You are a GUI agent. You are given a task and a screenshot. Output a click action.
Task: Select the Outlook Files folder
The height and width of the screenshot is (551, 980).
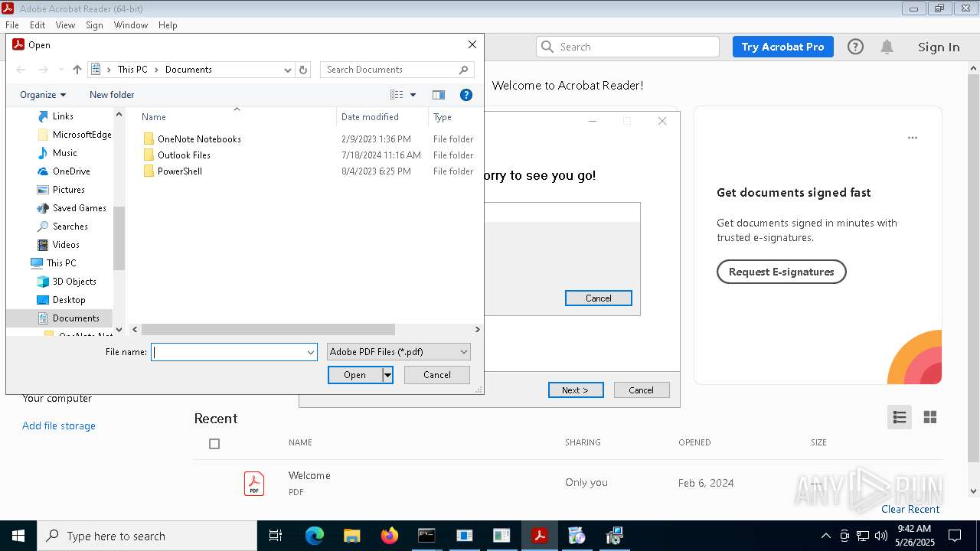tap(184, 155)
